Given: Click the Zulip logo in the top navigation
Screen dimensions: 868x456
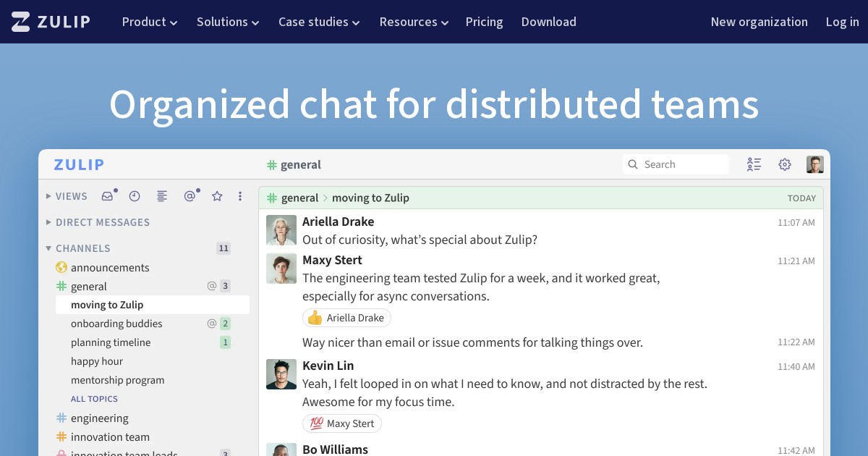Looking at the screenshot, I should (51, 22).
